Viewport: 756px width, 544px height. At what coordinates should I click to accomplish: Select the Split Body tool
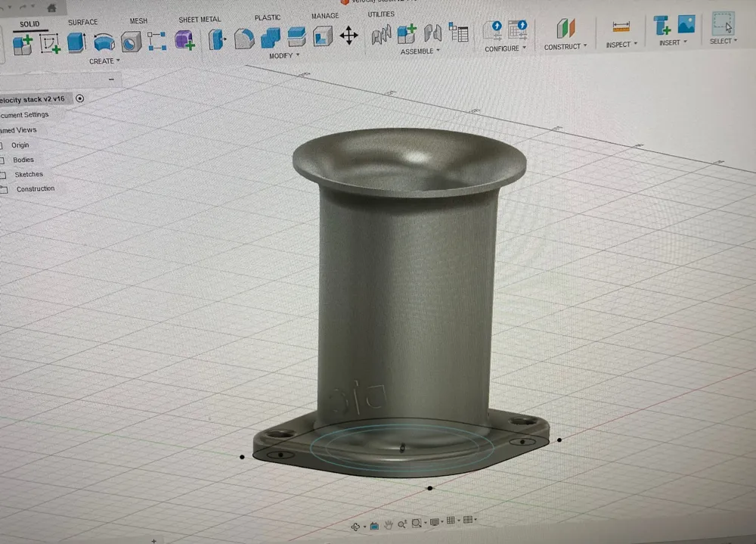coord(296,36)
